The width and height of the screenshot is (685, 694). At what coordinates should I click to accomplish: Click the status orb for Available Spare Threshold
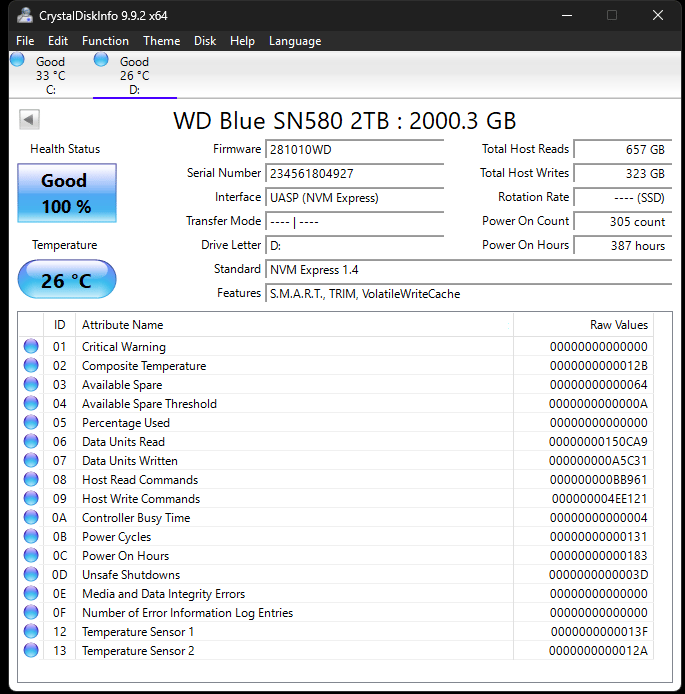(x=31, y=403)
